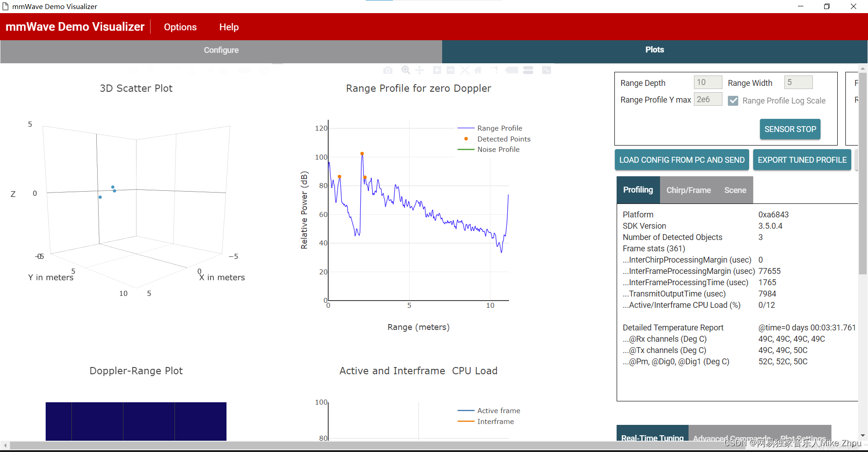
Task: Switch to the Chirp/Frame tab
Action: pos(689,190)
